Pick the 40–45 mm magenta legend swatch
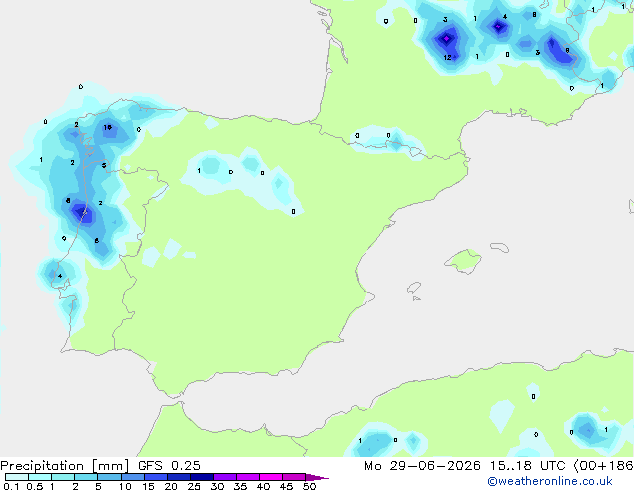This screenshot has height=490, width=634. 271,477
